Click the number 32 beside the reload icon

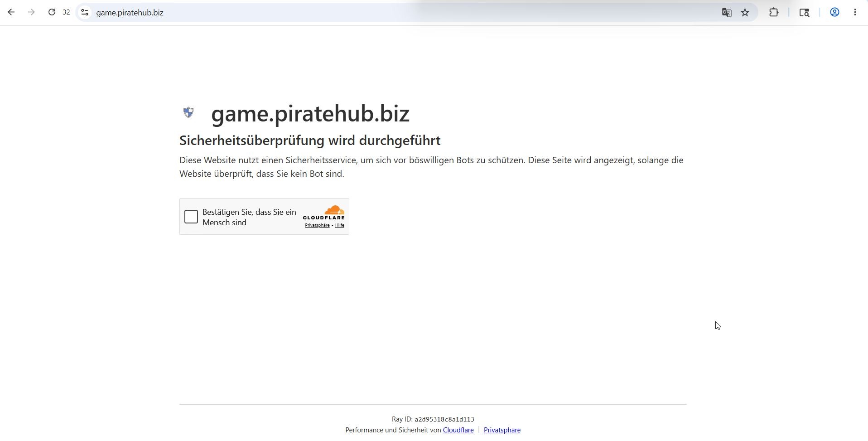67,13
